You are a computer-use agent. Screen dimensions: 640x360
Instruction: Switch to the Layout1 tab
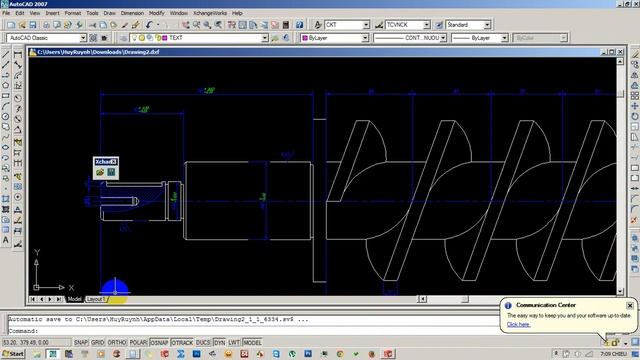point(96,299)
